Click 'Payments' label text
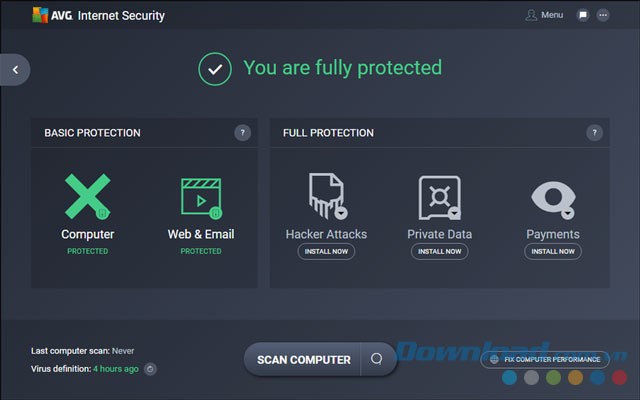The width and height of the screenshot is (640, 400). 553,235
